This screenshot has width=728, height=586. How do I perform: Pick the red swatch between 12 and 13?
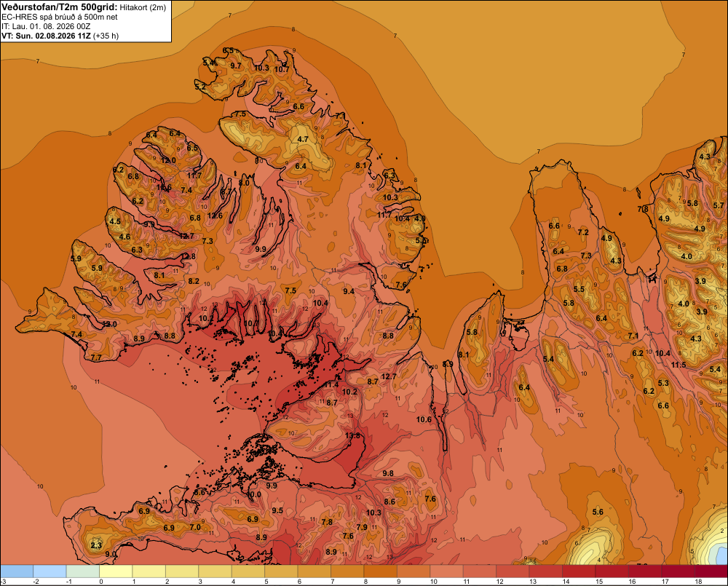pos(513,571)
